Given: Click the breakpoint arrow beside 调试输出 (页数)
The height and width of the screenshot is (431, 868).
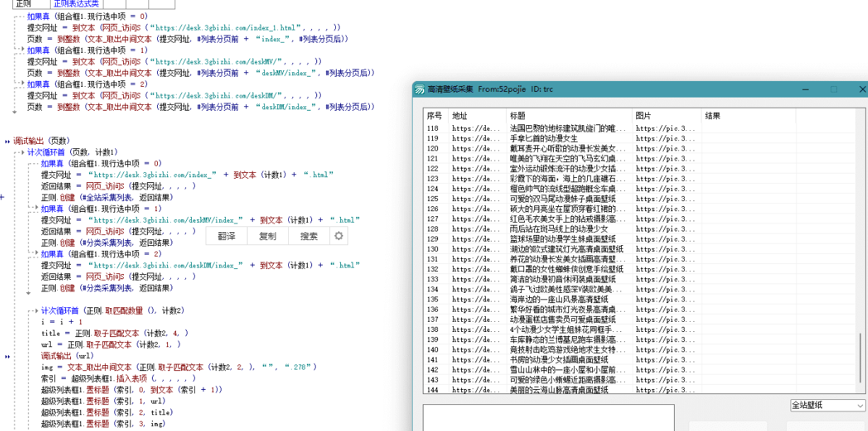Looking at the screenshot, I should click(x=7, y=141).
